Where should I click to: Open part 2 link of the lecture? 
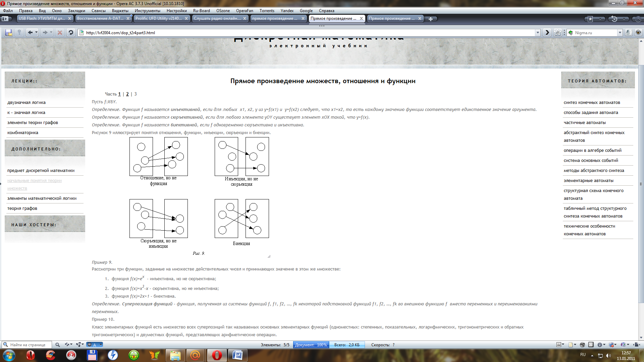[x=127, y=94]
